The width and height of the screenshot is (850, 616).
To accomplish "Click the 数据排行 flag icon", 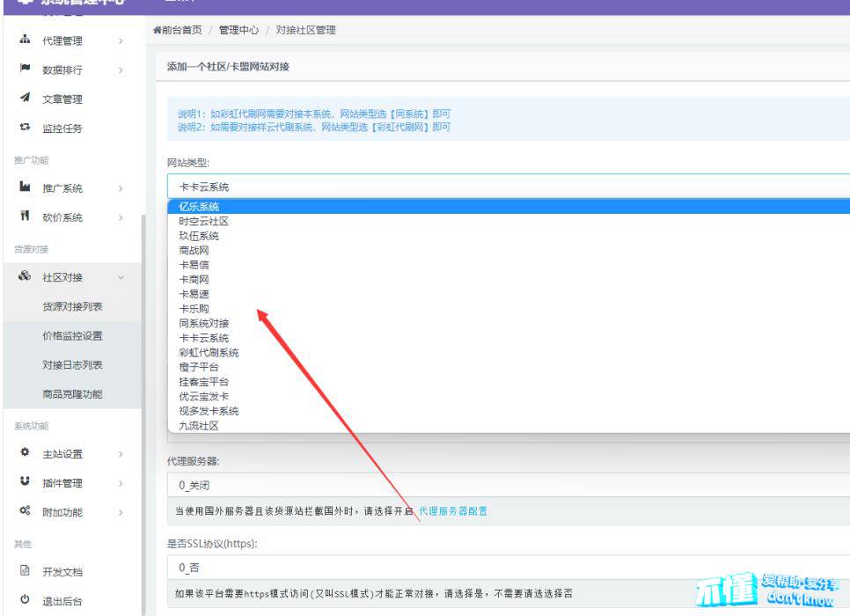I will pyautogui.click(x=25, y=70).
